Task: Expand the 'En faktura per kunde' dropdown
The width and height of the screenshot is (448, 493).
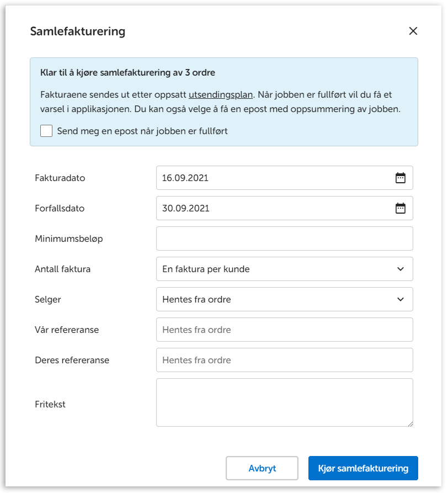Action: point(276,269)
